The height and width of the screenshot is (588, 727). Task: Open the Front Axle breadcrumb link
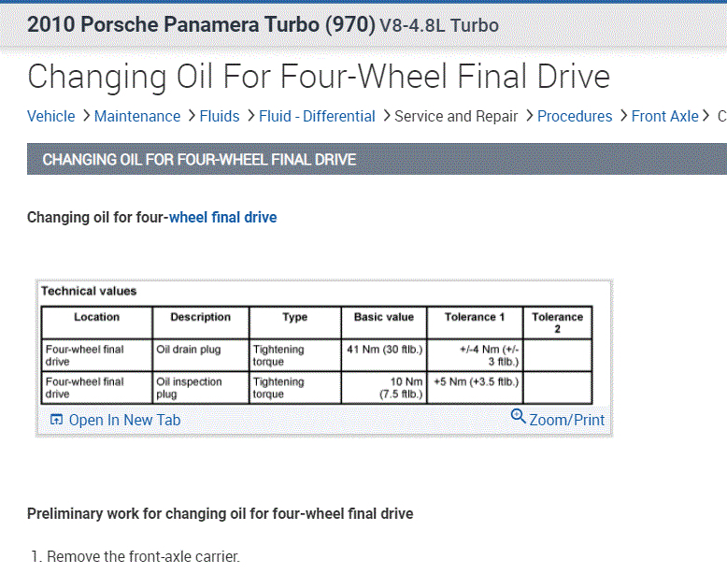(664, 117)
